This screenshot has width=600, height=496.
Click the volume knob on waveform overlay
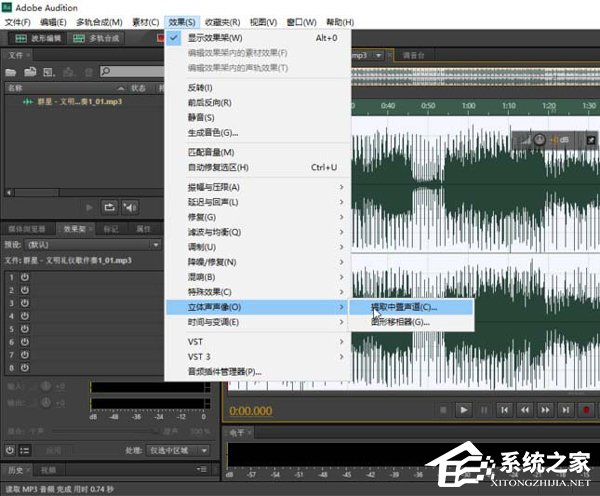pos(540,141)
